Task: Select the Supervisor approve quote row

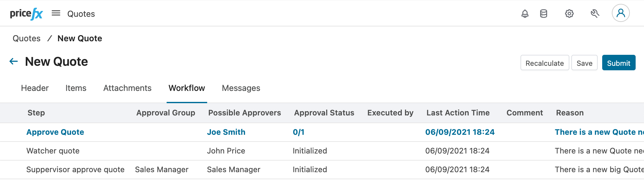Action: tap(76, 169)
